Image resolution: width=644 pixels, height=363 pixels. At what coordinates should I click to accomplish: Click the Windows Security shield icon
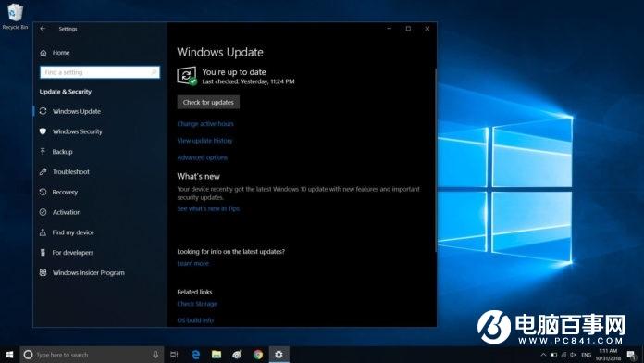[x=43, y=131]
